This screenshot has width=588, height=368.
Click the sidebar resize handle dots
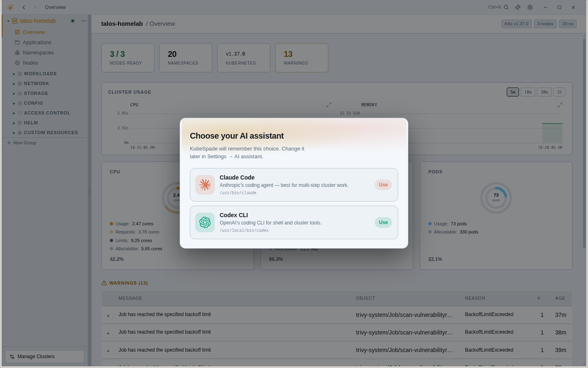click(89, 190)
